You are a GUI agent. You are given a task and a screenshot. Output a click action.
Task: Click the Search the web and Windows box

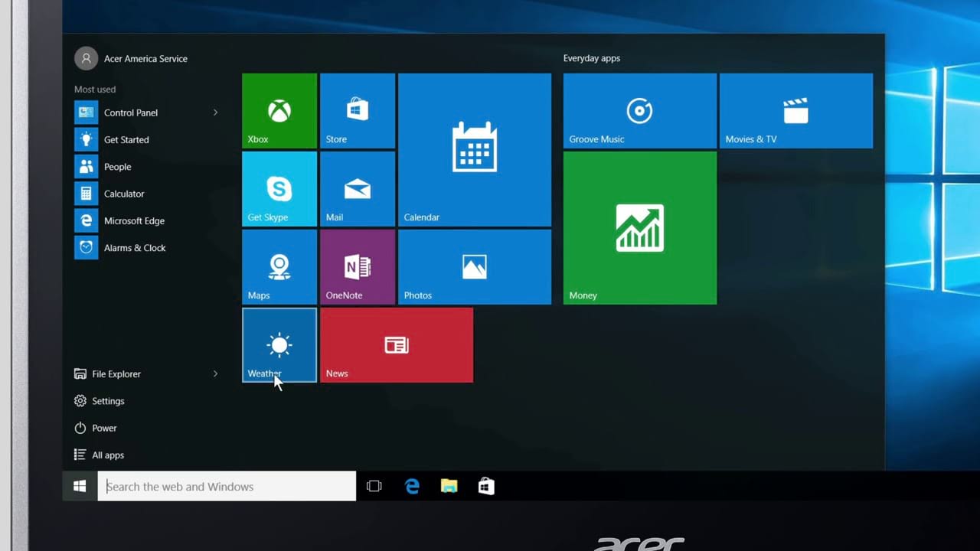click(x=227, y=486)
